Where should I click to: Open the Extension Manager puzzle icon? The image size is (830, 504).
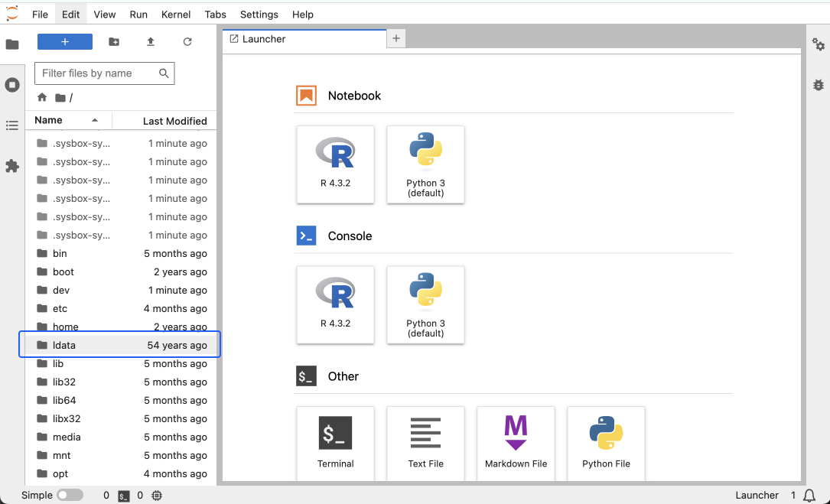coord(12,166)
